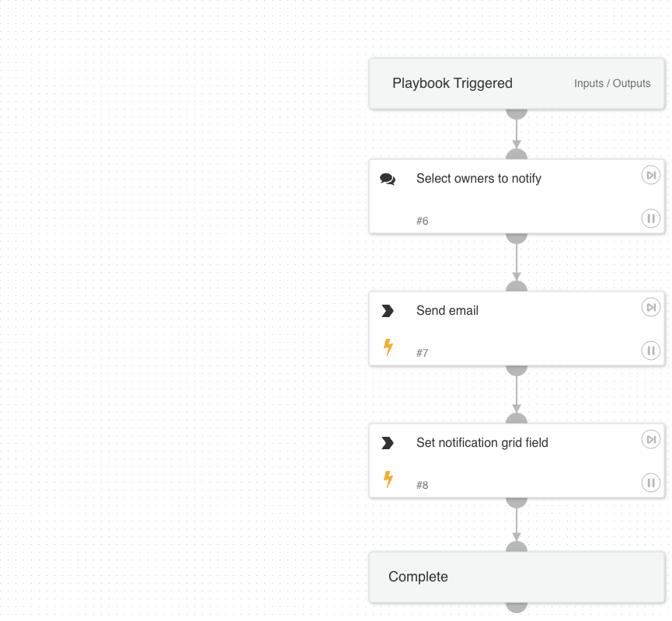Screen dimensions: 672x621
Task: Run playbook from Select owners to notify
Action: tap(651, 175)
